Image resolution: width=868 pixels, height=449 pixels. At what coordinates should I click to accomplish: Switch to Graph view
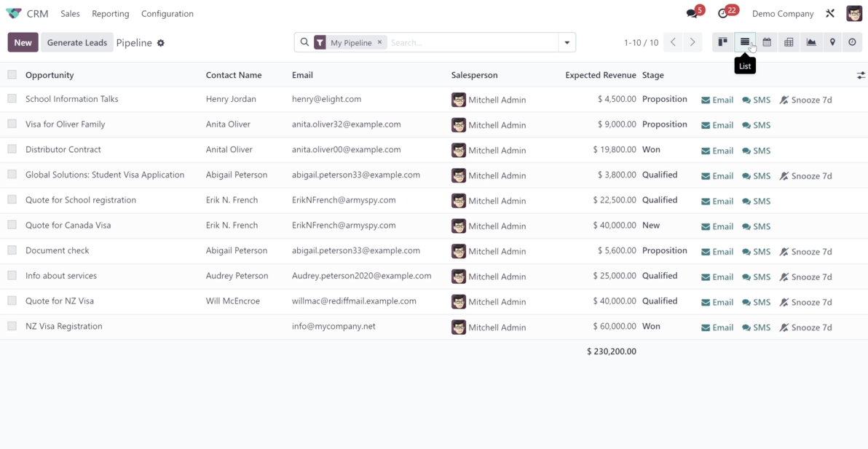(811, 42)
